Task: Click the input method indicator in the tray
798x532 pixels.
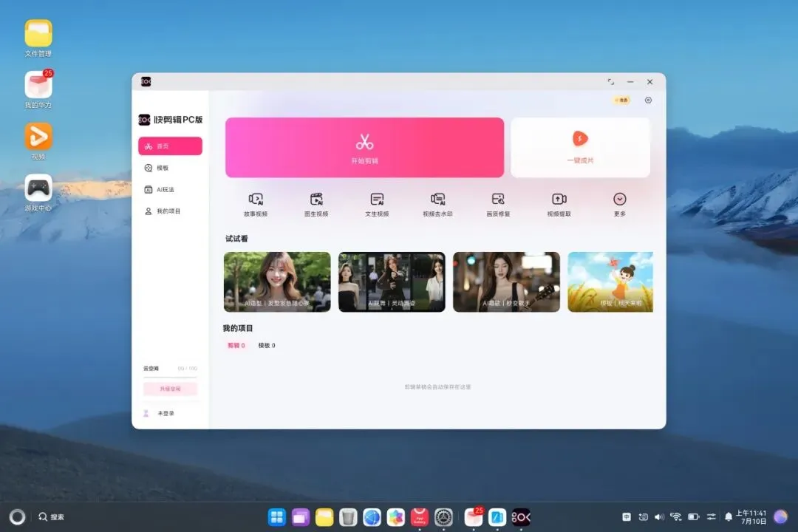Action: 627,516
